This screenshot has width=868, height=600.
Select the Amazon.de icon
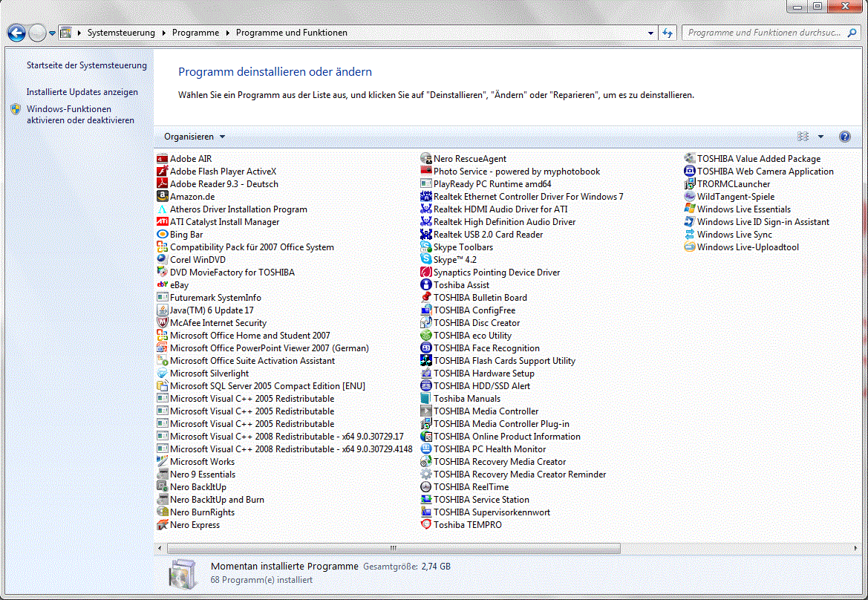pos(162,197)
